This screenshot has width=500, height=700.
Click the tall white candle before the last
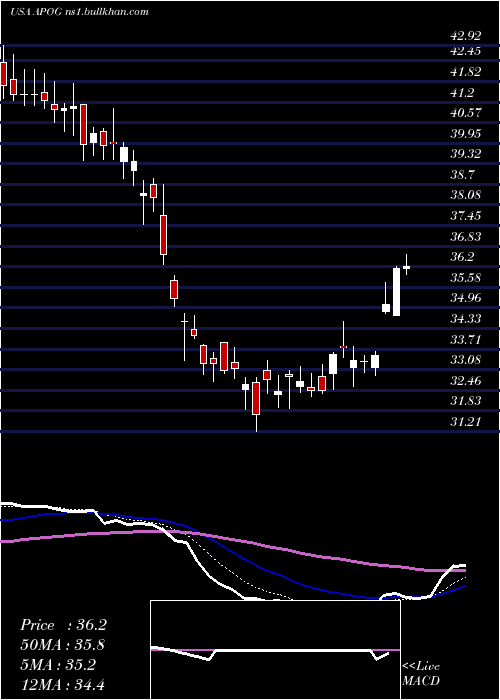(x=396, y=292)
